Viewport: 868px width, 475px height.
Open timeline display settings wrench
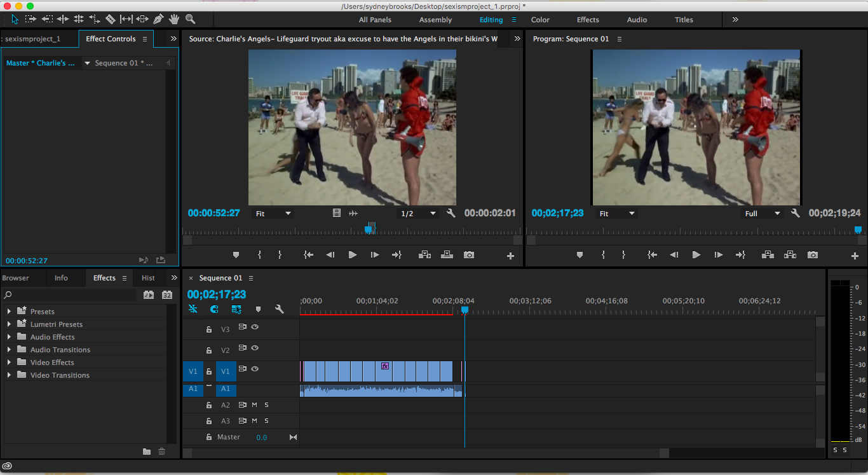(279, 309)
